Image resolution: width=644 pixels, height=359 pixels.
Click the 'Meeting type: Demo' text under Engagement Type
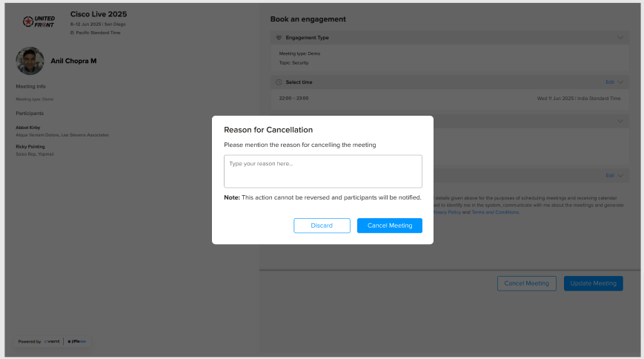[x=299, y=53]
